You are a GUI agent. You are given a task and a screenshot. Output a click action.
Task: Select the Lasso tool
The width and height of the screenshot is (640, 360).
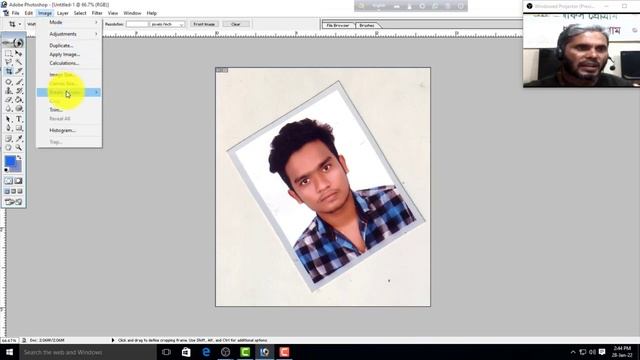tap(9, 62)
